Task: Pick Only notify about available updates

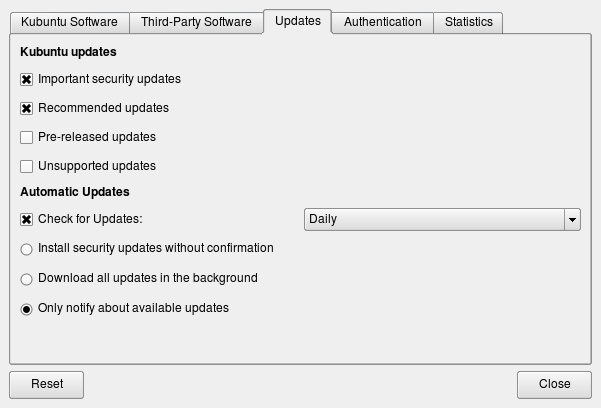Action: (27, 309)
